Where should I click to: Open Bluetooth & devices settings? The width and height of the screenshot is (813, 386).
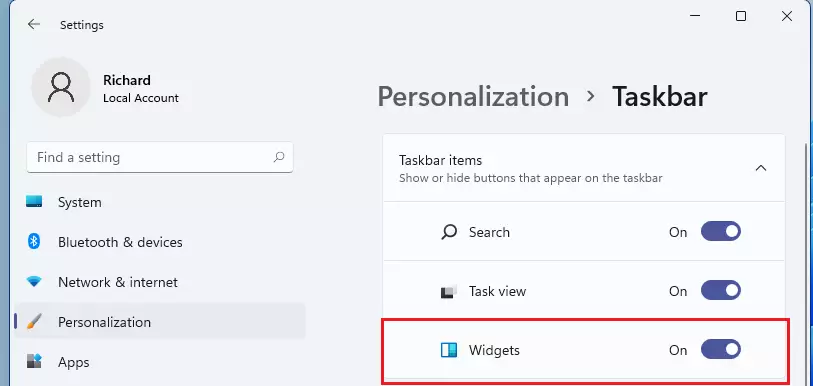160,242
